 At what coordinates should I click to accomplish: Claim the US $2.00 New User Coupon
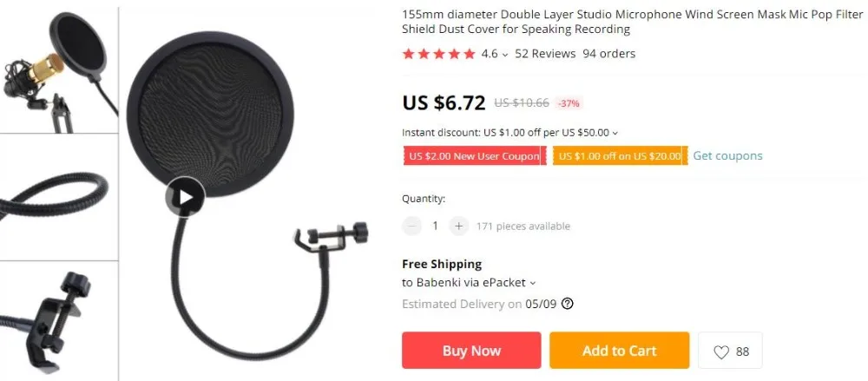[475, 156]
